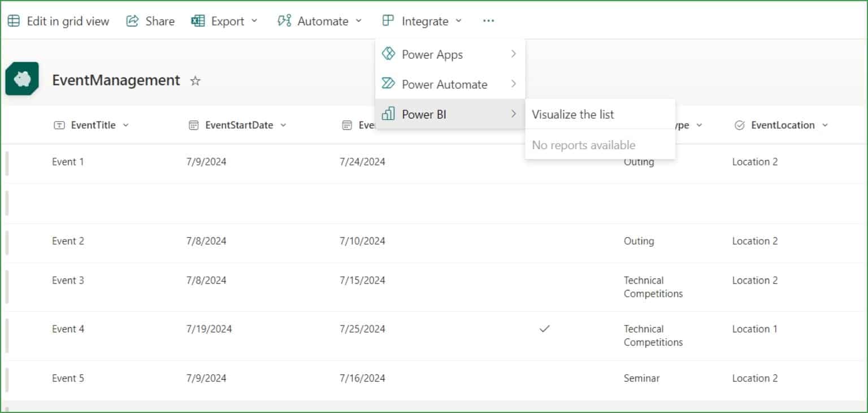The width and height of the screenshot is (868, 413).
Task: Expand the Automate dropdown arrow
Action: pos(358,21)
